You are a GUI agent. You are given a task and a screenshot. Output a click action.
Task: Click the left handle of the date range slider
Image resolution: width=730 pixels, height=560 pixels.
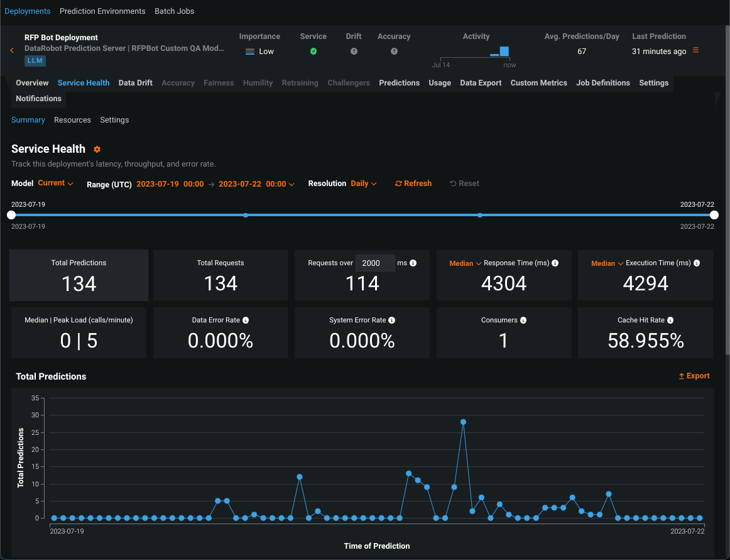tap(11, 215)
